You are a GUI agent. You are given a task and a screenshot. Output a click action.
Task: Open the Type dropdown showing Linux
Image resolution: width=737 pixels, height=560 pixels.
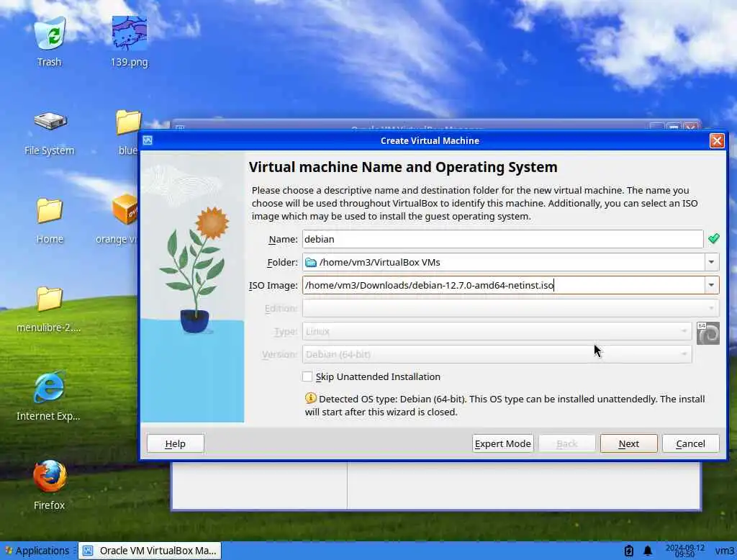point(497,331)
